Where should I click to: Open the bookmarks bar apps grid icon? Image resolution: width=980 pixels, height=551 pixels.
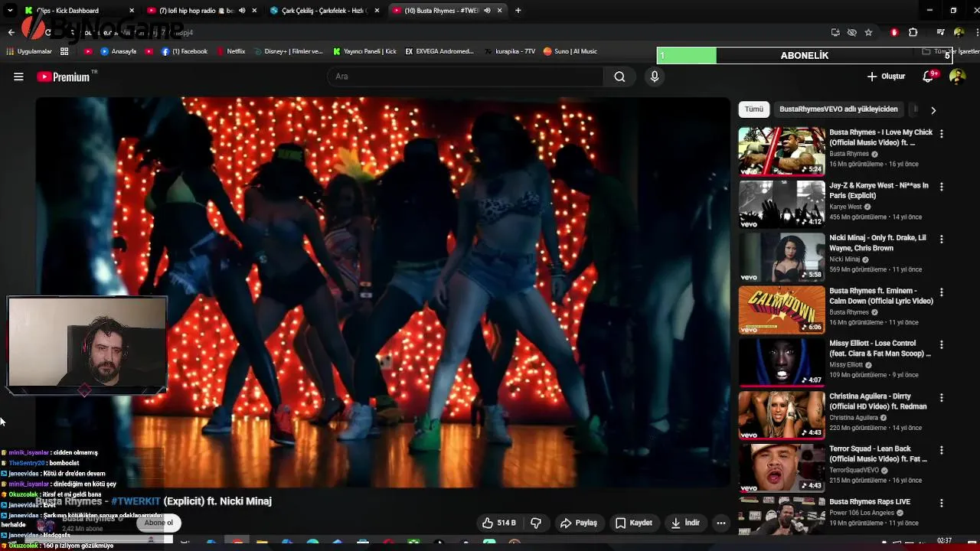[64, 51]
